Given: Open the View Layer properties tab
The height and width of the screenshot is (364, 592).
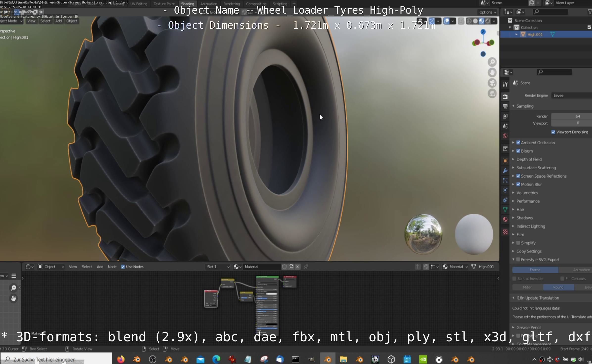Looking at the screenshot, I should [x=505, y=116].
